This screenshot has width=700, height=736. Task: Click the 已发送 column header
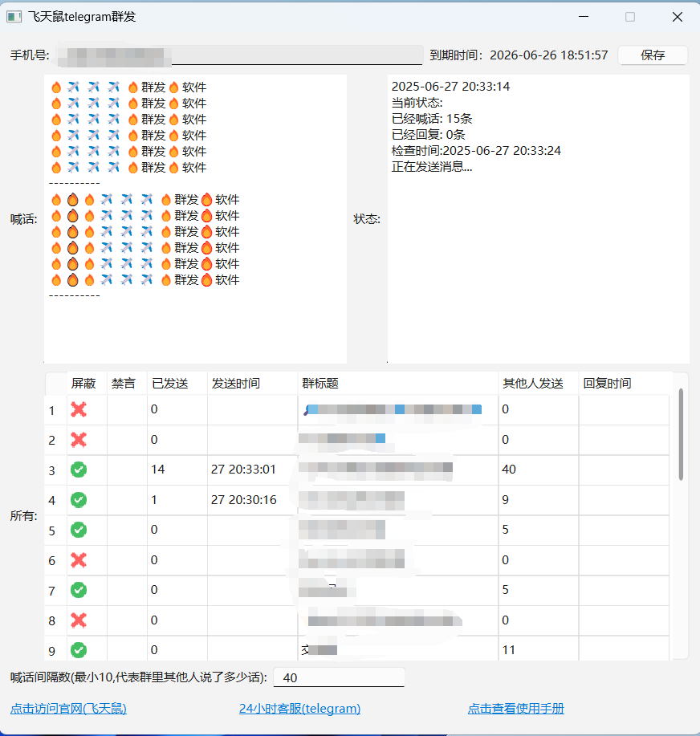170,384
